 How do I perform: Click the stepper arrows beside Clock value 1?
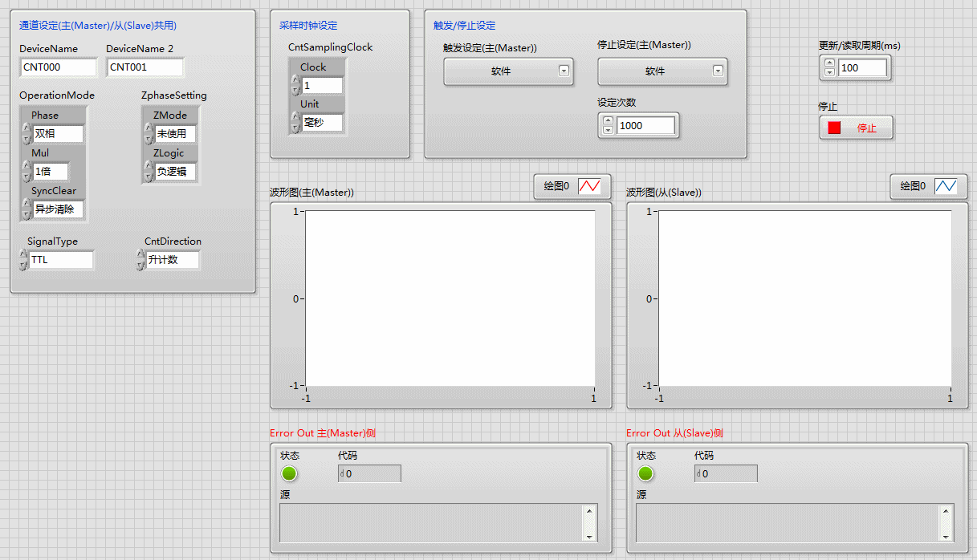295,85
